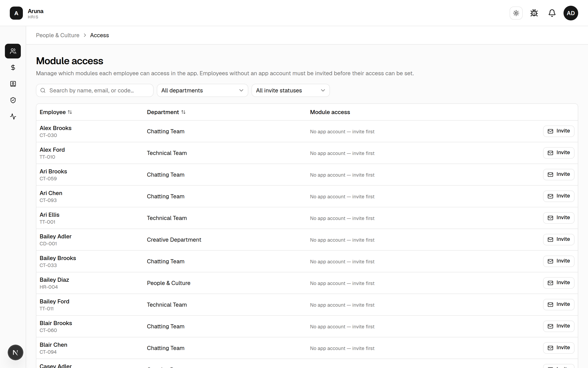The image size is (588, 368).
Task: Select employee name Bailey Brooks
Action: click(x=58, y=258)
